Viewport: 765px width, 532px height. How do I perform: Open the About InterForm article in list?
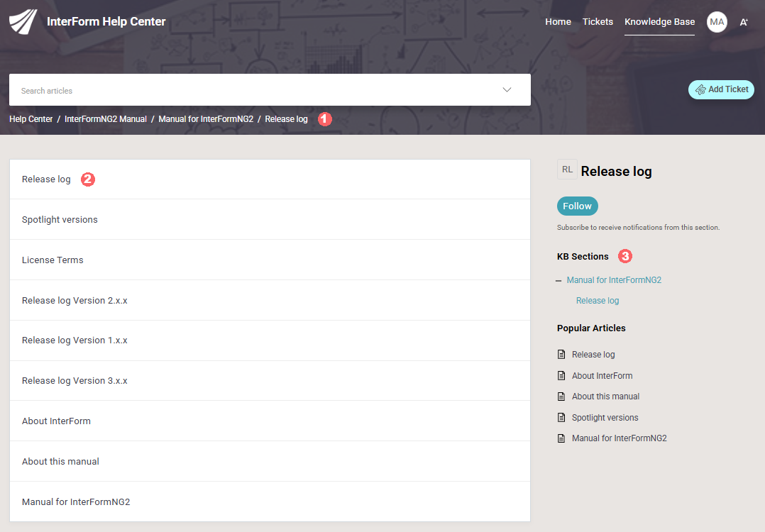click(270, 421)
